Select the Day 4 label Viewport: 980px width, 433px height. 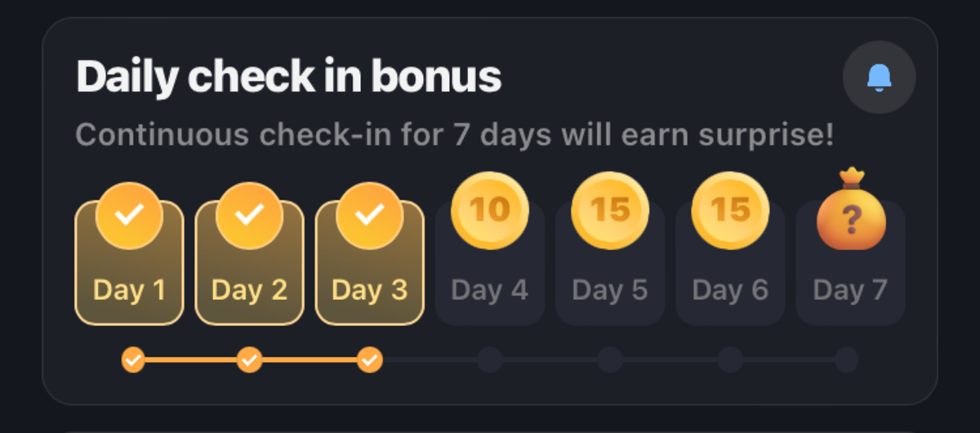(490, 290)
